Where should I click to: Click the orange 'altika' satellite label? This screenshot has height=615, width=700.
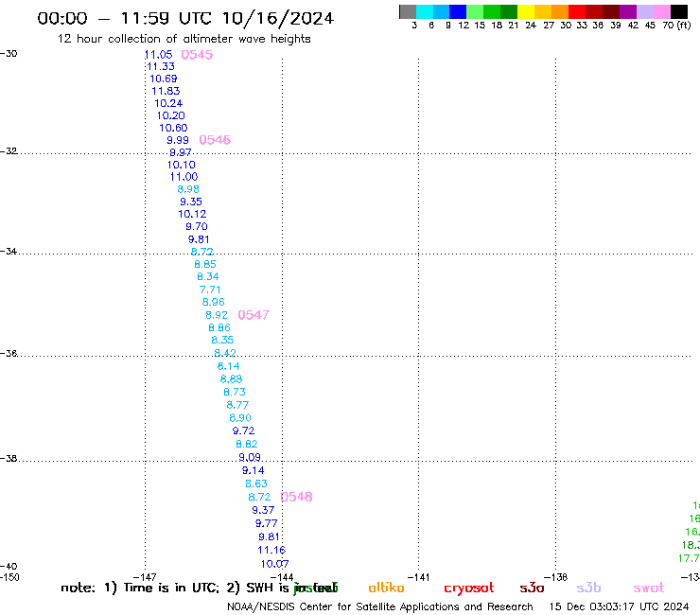pos(386,588)
